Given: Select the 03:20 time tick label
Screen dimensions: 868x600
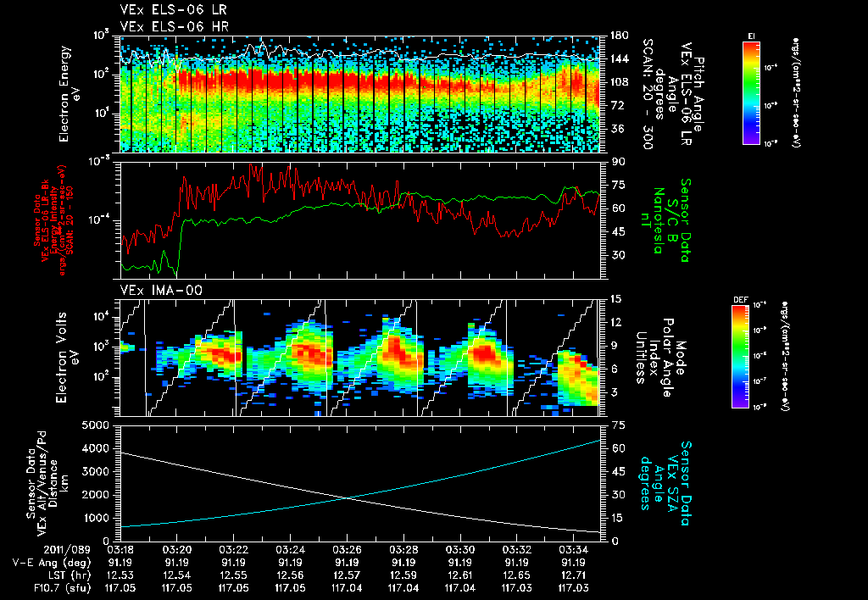Looking at the screenshot, I should [176, 550].
